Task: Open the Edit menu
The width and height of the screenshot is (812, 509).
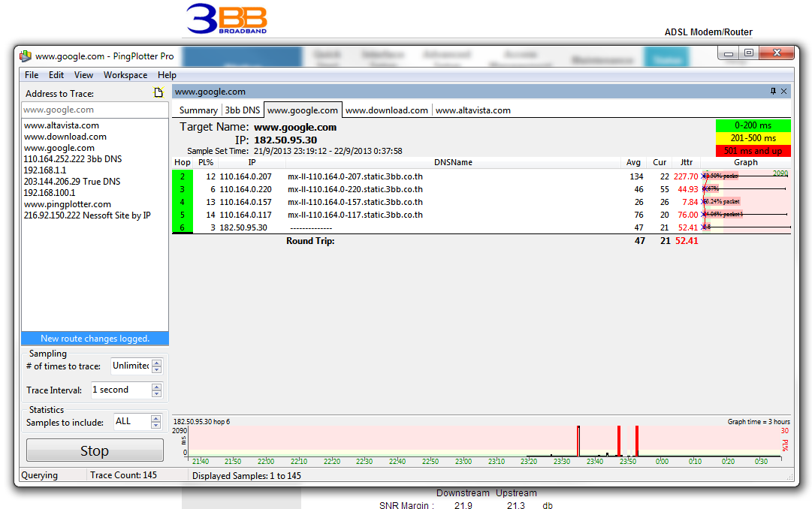Action: point(56,75)
